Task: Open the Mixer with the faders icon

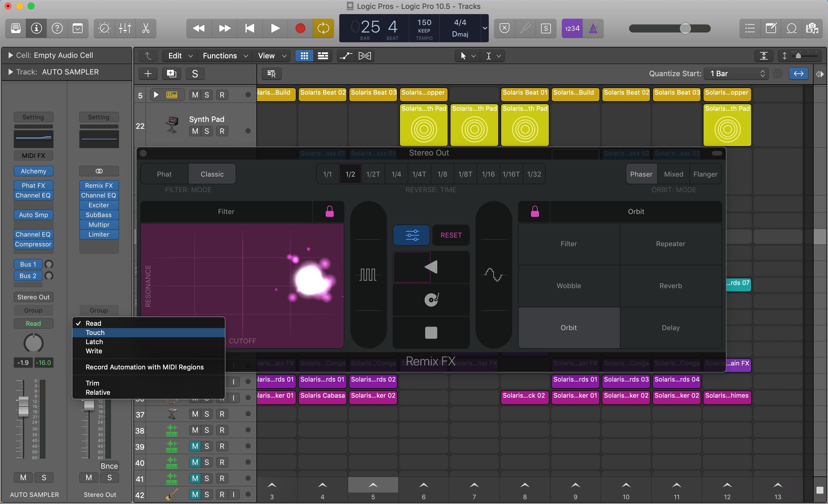Action: coord(125,28)
